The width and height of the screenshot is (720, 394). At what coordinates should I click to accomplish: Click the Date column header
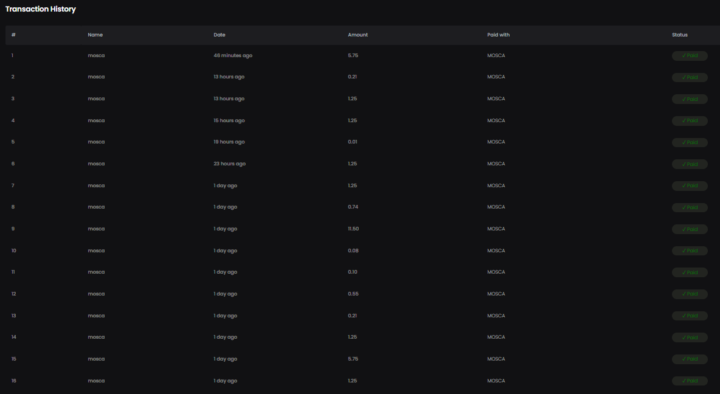click(219, 35)
